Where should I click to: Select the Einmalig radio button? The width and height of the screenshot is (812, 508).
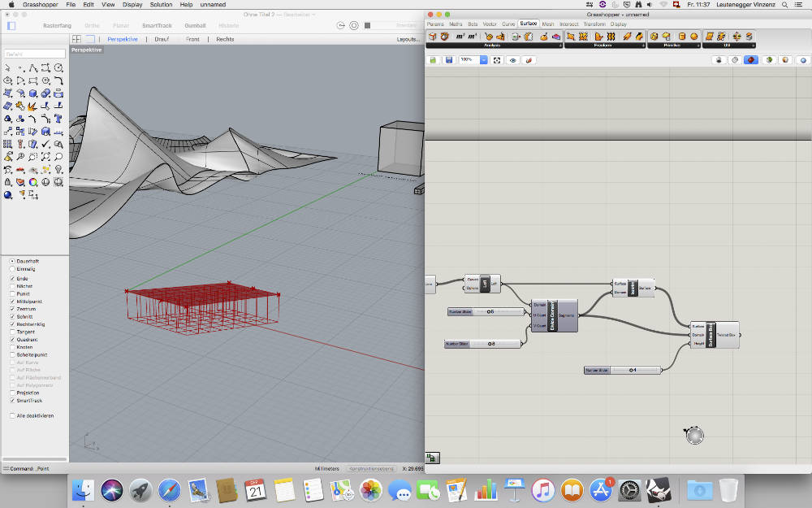tap(12, 269)
